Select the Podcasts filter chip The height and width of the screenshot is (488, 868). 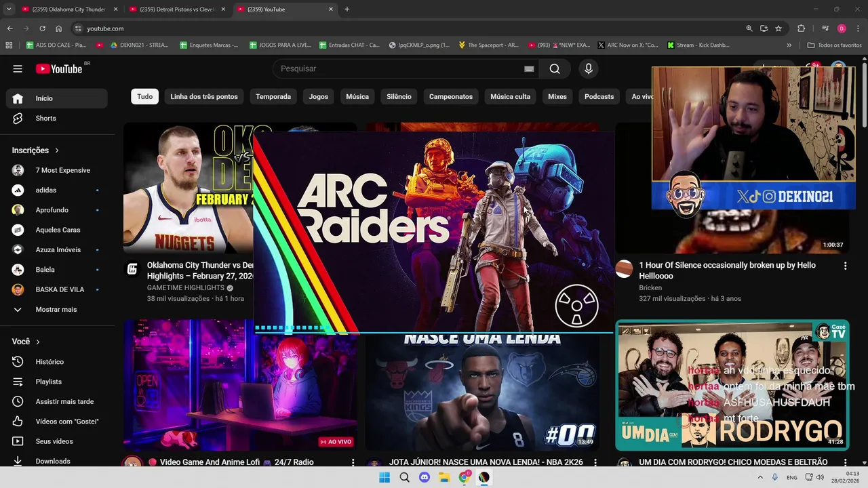(x=599, y=96)
